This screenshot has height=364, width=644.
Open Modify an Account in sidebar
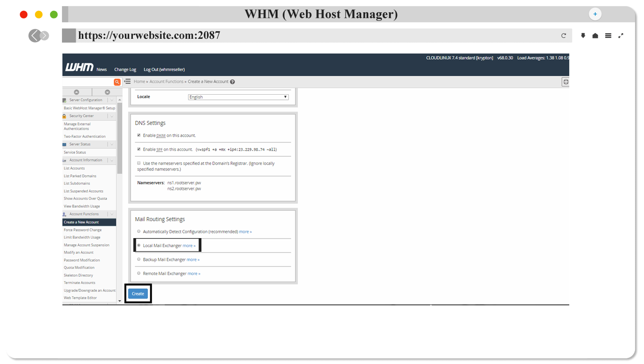click(x=78, y=253)
